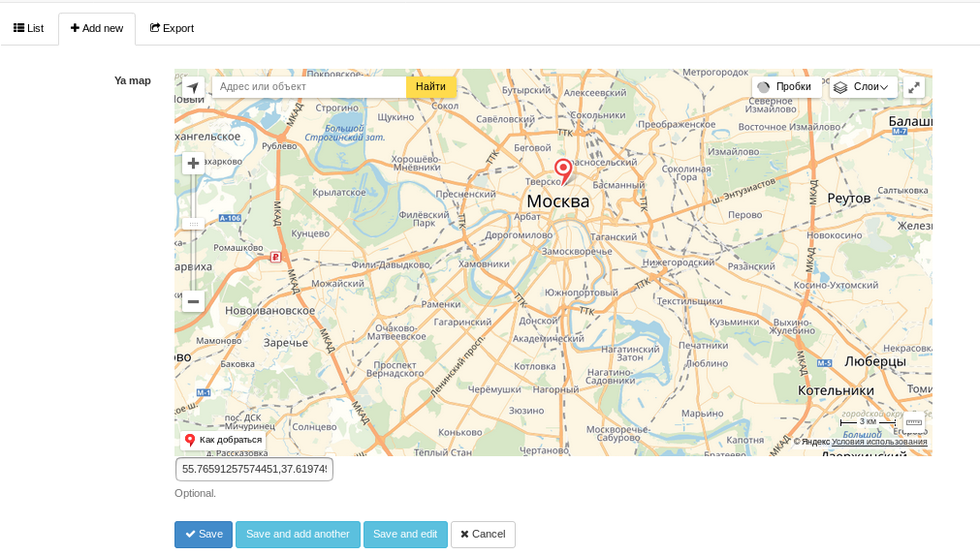Open the map in fullscreen mode
980x555 pixels.
pyautogui.click(x=914, y=87)
